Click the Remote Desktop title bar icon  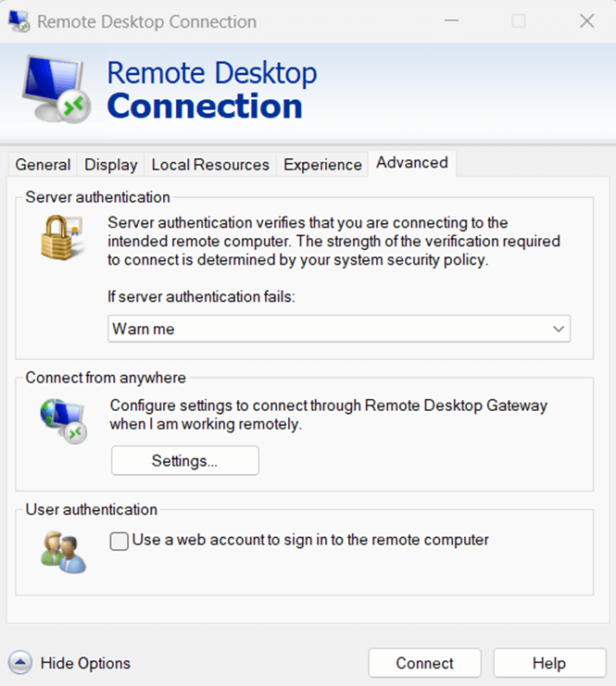[x=19, y=21]
